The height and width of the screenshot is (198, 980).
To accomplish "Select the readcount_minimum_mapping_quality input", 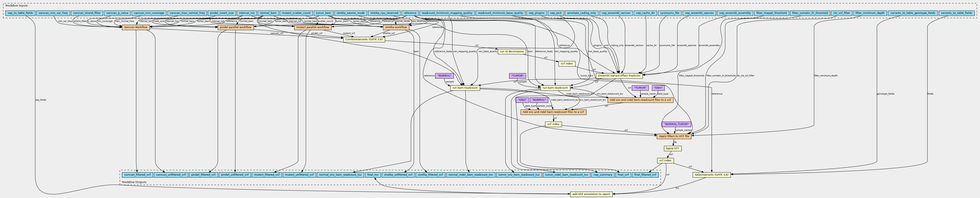I will pos(447,13).
